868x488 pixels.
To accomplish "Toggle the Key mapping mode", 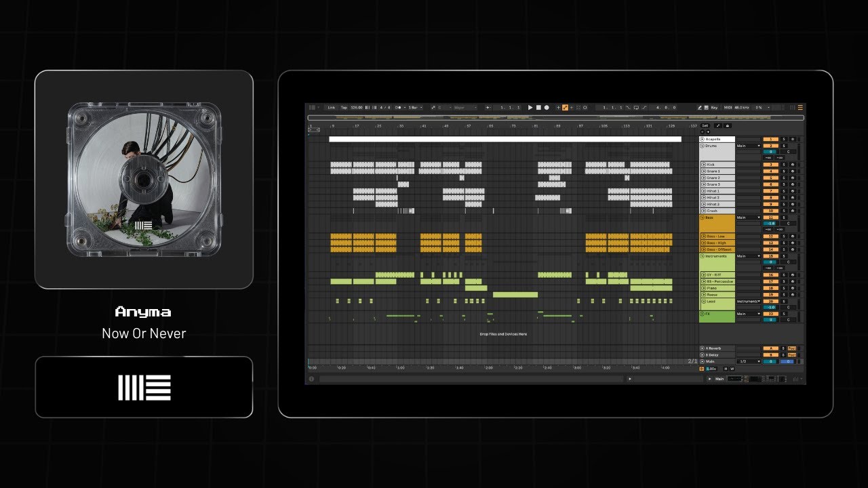I will (x=714, y=107).
